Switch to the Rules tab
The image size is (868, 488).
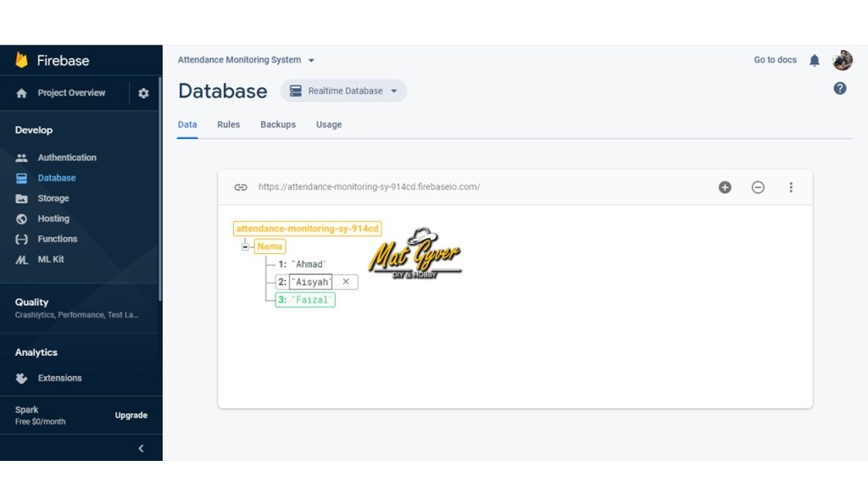click(x=228, y=125)
